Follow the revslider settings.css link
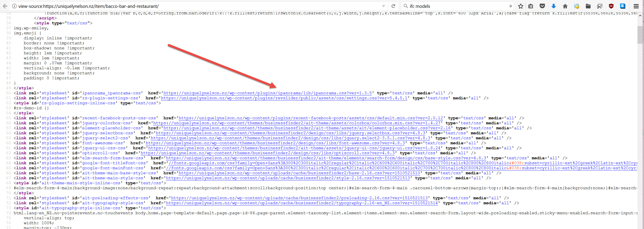This screenshot has height=229, width=644. [x=284, y=98]
